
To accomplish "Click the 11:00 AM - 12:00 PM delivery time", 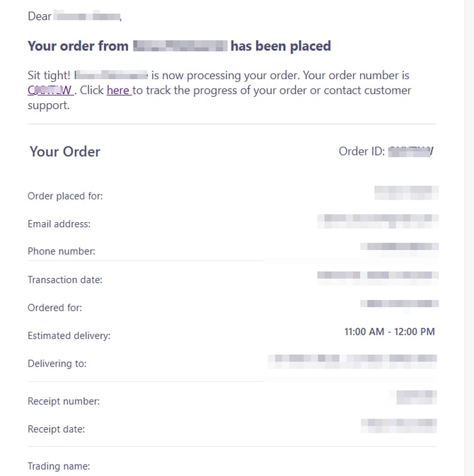I will tap(390, 331).
